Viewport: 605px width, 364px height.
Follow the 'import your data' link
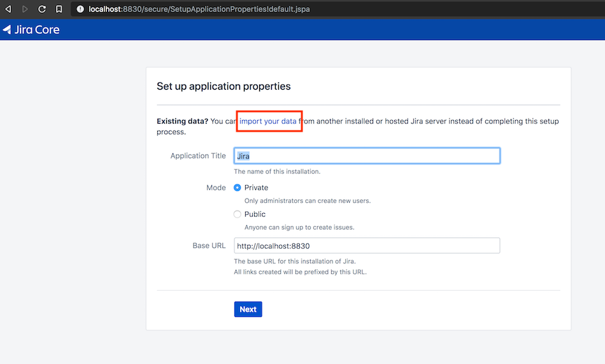[x=267, y=121]
